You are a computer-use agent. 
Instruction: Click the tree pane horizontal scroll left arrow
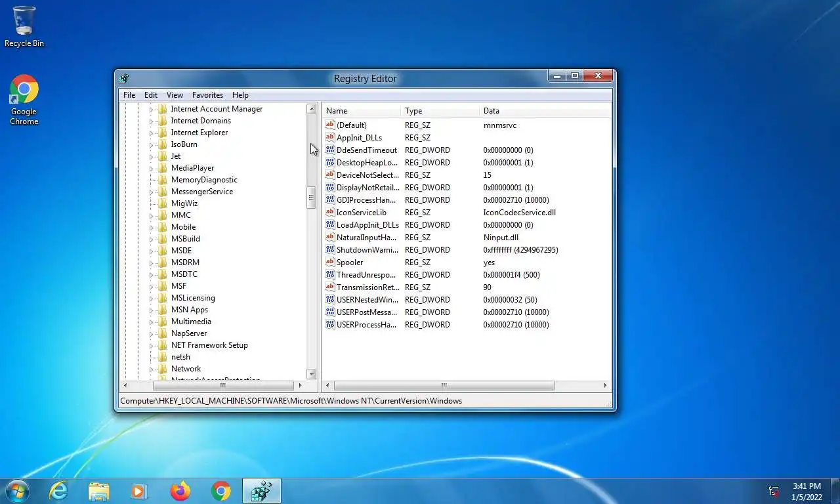[126, 386]
